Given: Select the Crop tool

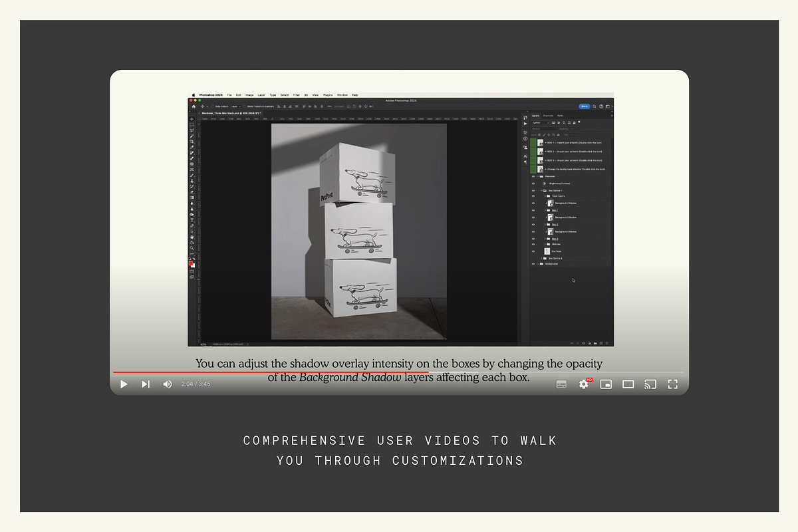Looking at the screenshot, I should pos(192,142).
